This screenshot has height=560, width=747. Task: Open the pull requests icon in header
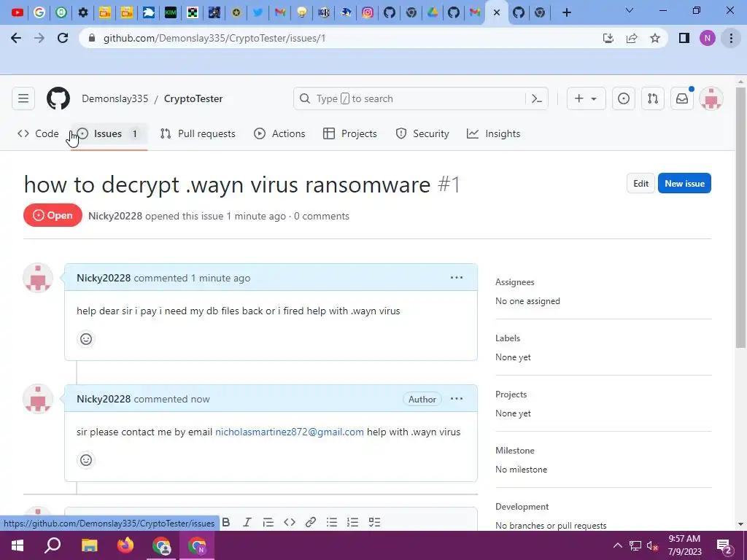pyautogui.click(x=653, y=98)
